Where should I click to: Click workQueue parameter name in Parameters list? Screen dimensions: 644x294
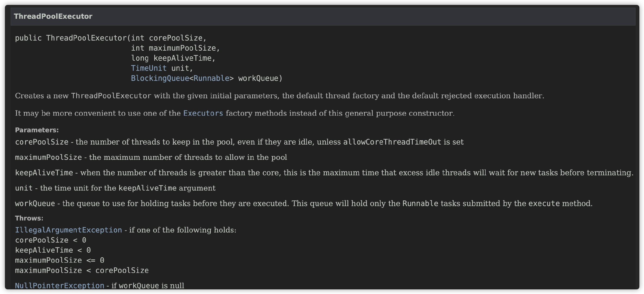pyautogui.click(x=35, y=204)
